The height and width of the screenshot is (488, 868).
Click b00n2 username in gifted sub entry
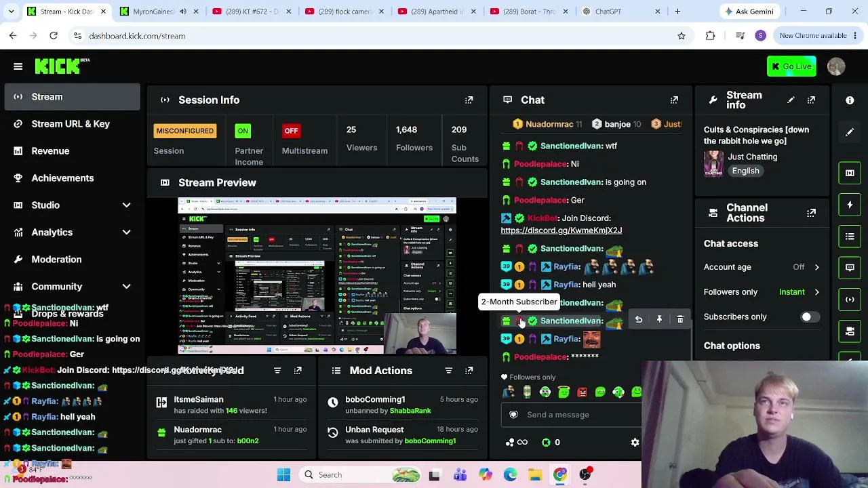coord(248,441)
